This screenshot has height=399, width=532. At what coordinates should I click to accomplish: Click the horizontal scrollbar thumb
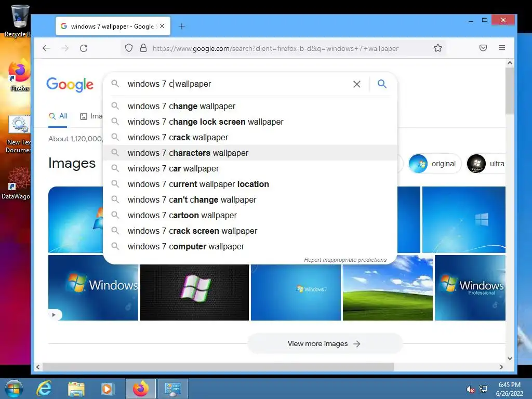point(218,367)
